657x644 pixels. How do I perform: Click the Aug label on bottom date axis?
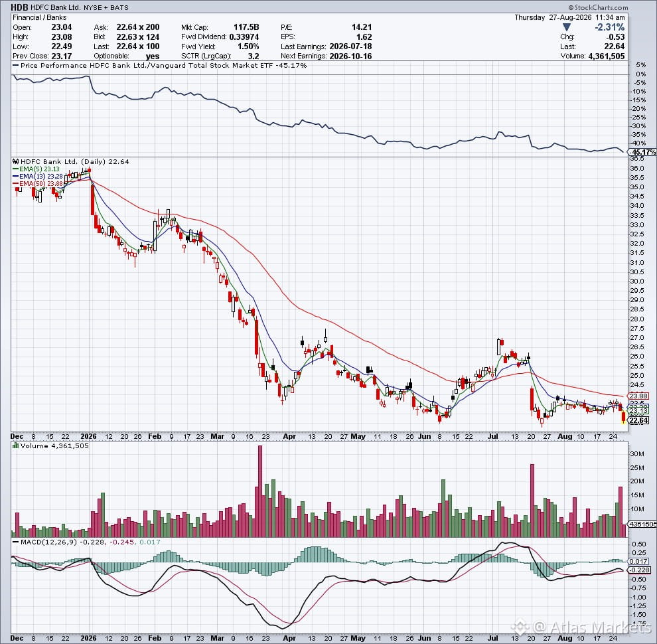565,638
